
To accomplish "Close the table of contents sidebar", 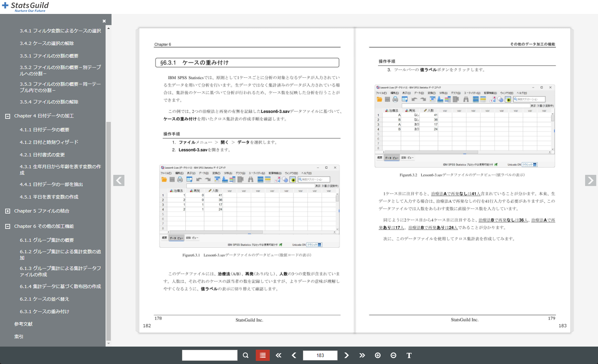I will (104, 21).
